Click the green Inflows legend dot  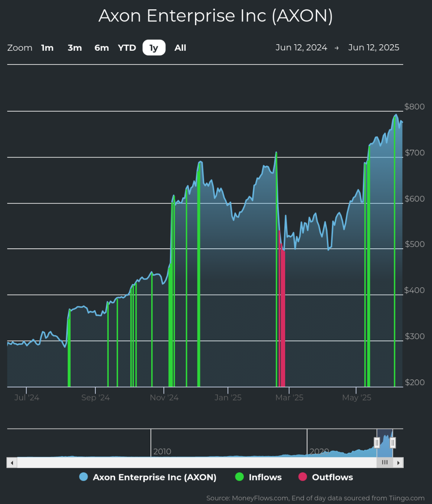pyautogui.click(x=239, y=477)
